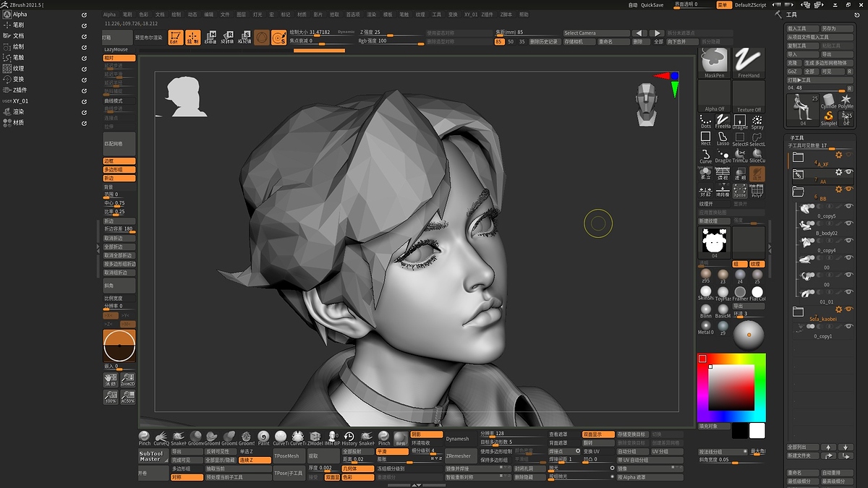Pick the Lasso selection stroke

coord(723,138)
